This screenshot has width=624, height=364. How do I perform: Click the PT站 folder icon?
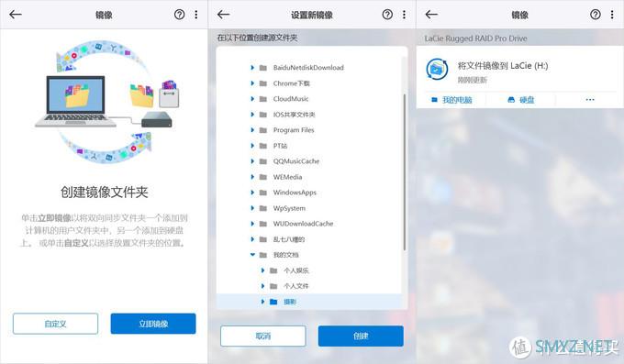tap(263, 146)
